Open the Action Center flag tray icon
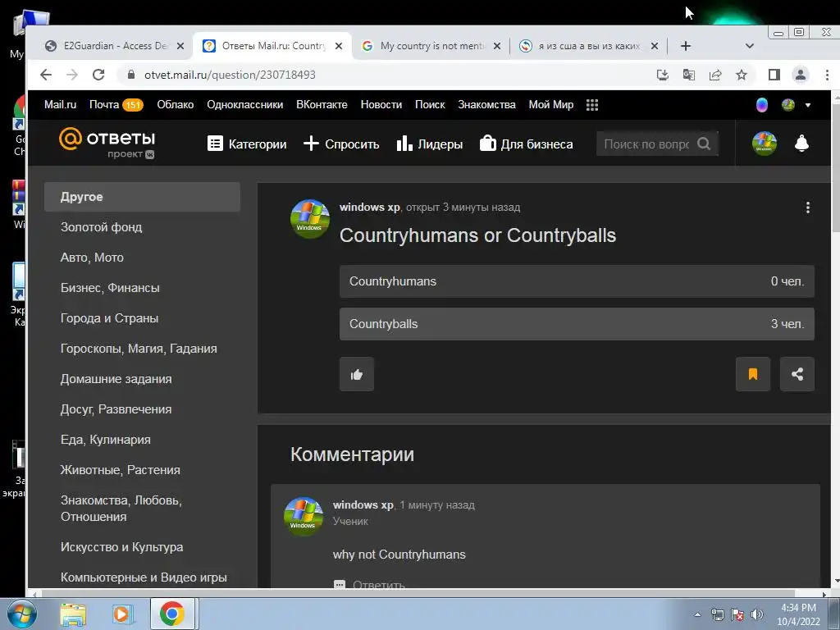The width and height of the screenshot is (840, 630). (737, 614)
